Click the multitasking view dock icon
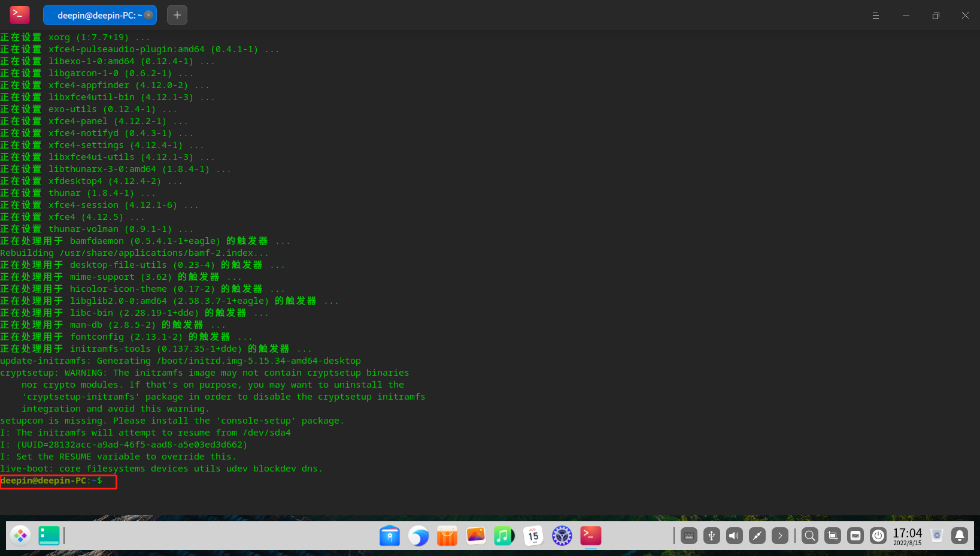 [49, 535]
